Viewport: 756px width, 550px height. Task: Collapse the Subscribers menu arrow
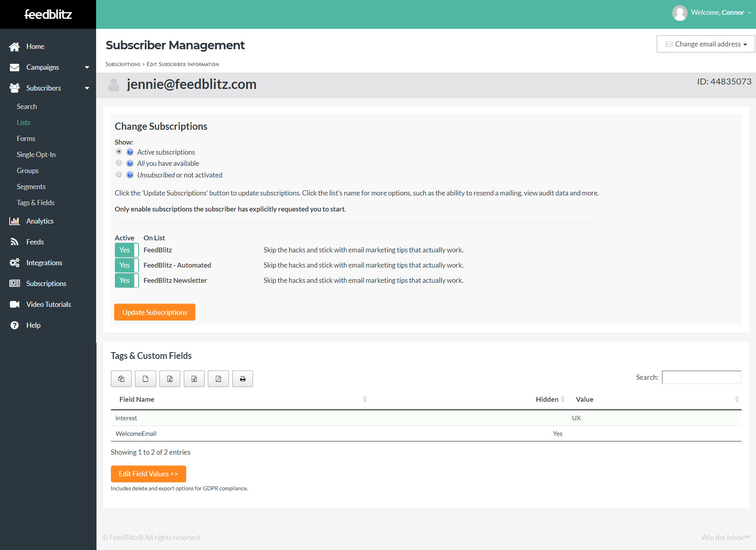point(87,88)
